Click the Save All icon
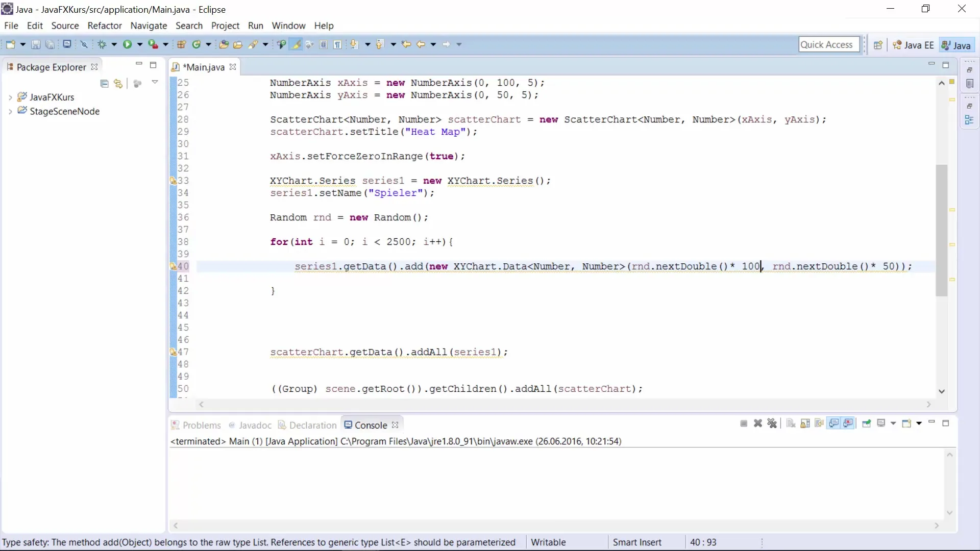This screenshot has height=551, width=980. (50, 44)
